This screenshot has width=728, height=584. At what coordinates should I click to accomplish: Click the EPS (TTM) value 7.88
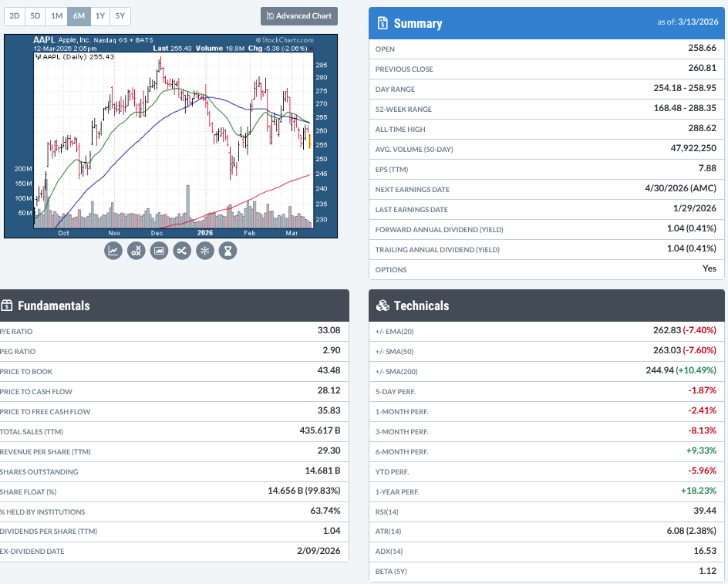[x=708, y=168]
